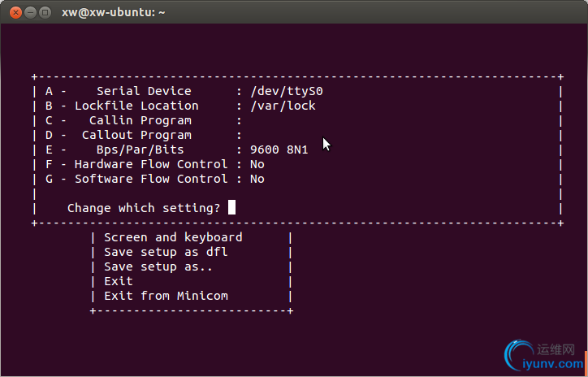The height and width of the screenshot is (377, 588).
Task: Select Exit from Minicom entry
Action: point(166,296)
